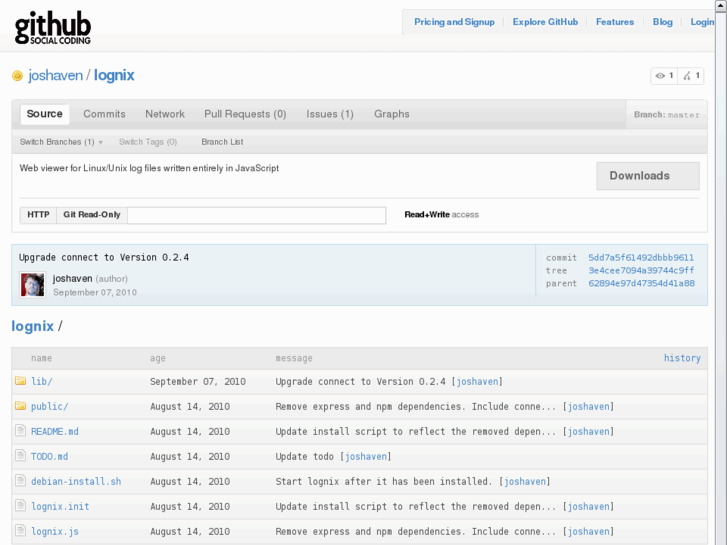Viewport: 727px width, 545px height.
Task: Select the HTTP clone URL button
Action: click(x=38, y=215)
